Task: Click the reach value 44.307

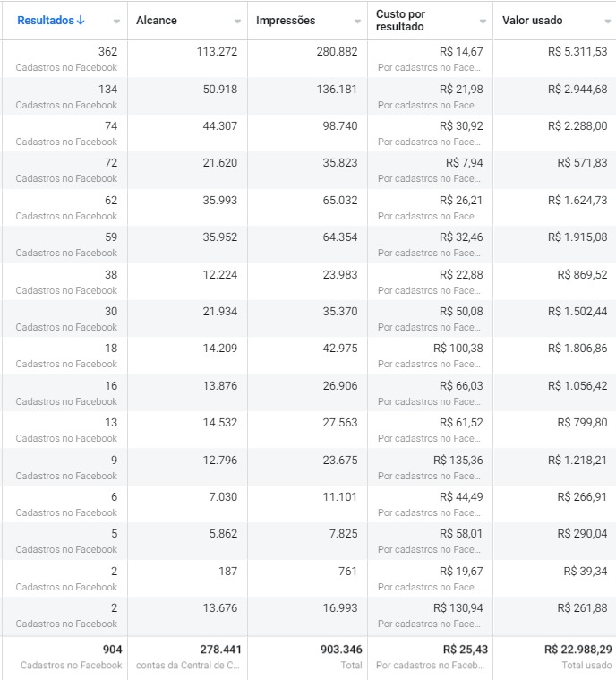Action: coord(219,126)
